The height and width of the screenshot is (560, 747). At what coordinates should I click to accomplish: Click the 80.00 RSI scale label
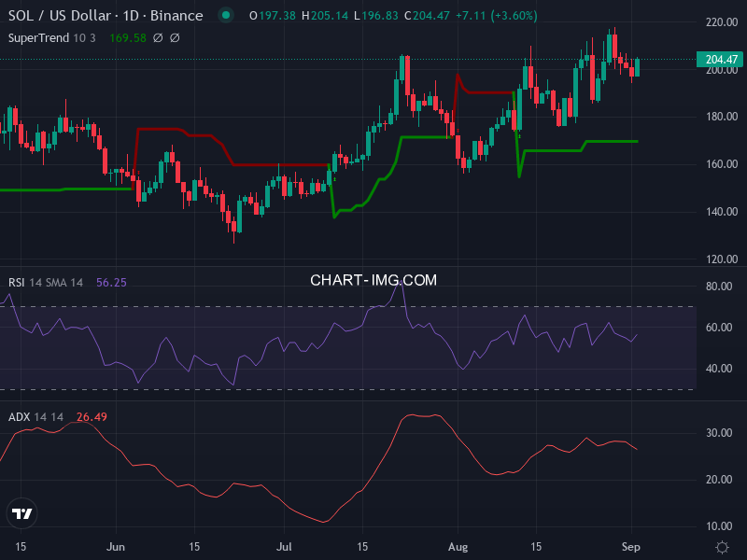(x=717, y=287)
